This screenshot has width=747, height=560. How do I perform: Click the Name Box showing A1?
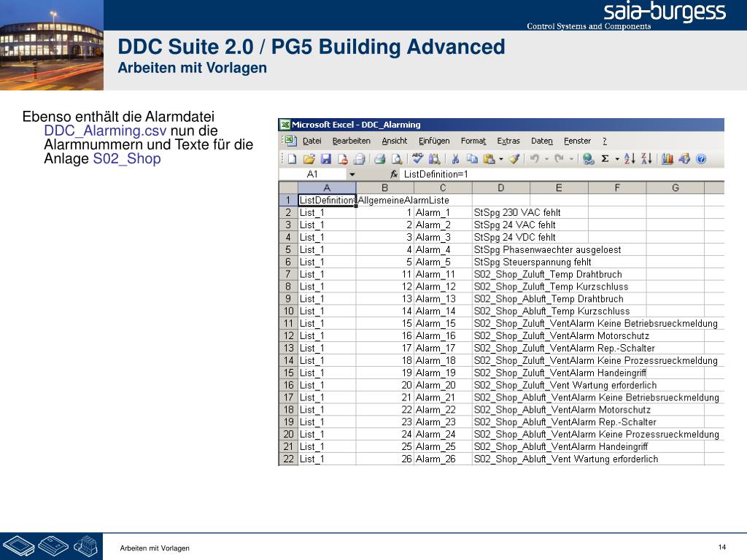(314, 174)
